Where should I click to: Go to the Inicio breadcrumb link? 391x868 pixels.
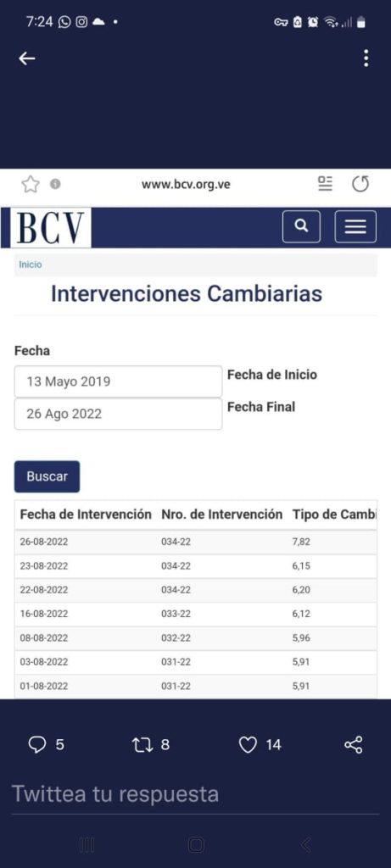[31, 264]
